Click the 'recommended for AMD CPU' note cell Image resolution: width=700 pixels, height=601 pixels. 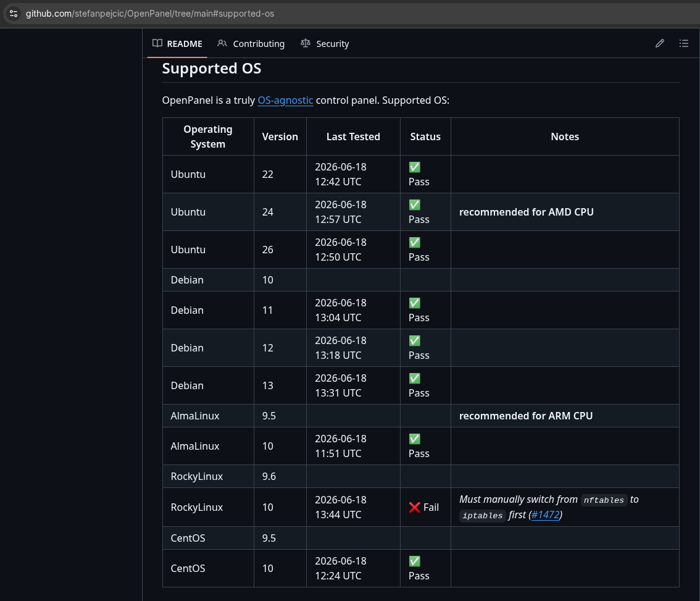point(565,212)
